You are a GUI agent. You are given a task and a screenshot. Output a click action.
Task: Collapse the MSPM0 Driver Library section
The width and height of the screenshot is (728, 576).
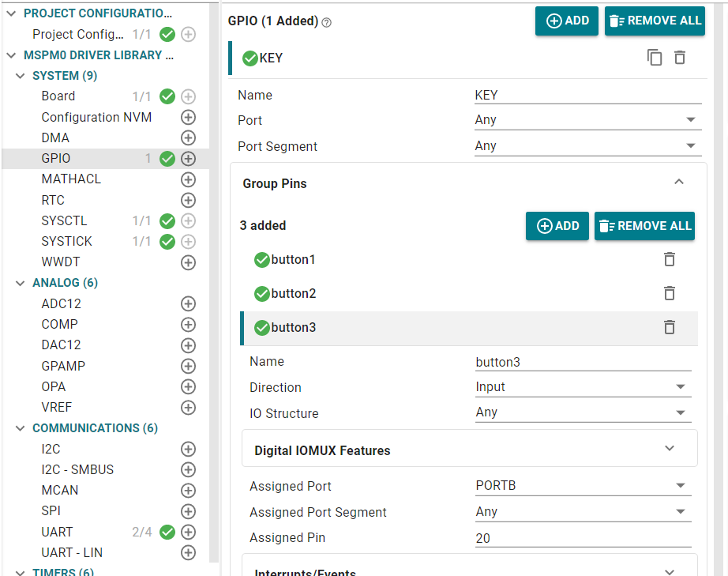(x=12, y=55)
